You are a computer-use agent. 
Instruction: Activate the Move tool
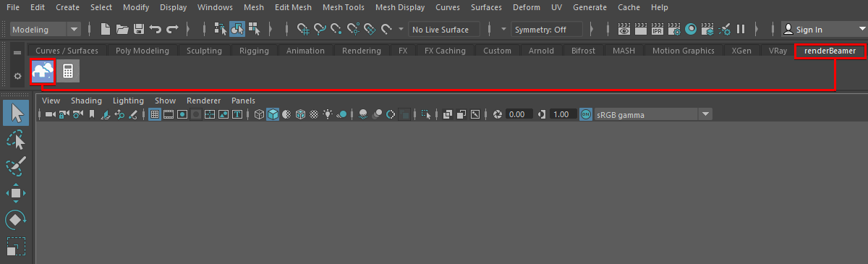point(16,193)
